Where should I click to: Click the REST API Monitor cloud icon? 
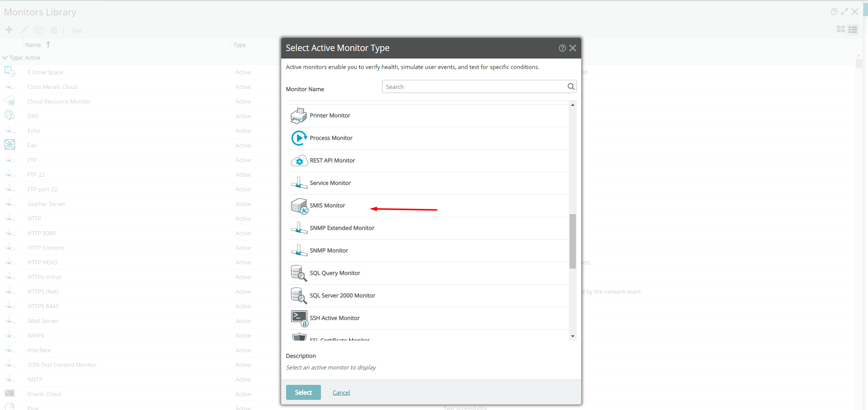(x=299, y=161)
